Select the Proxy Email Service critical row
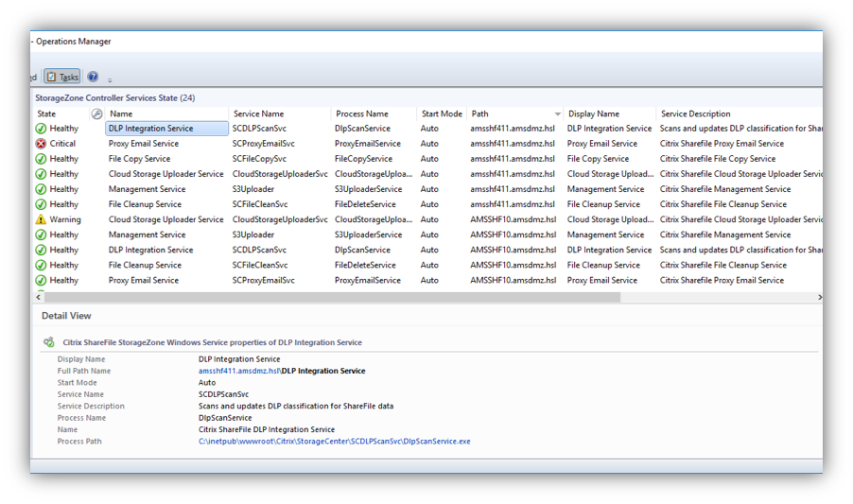This screenshot has height=504, width=853. coord(144,144)
